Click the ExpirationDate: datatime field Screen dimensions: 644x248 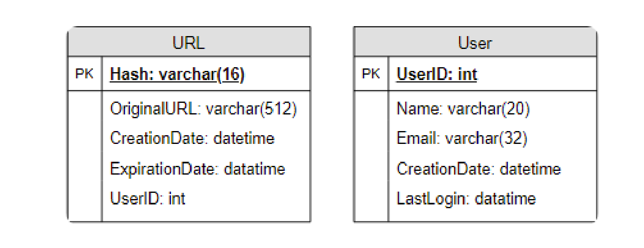click(197, 169)
